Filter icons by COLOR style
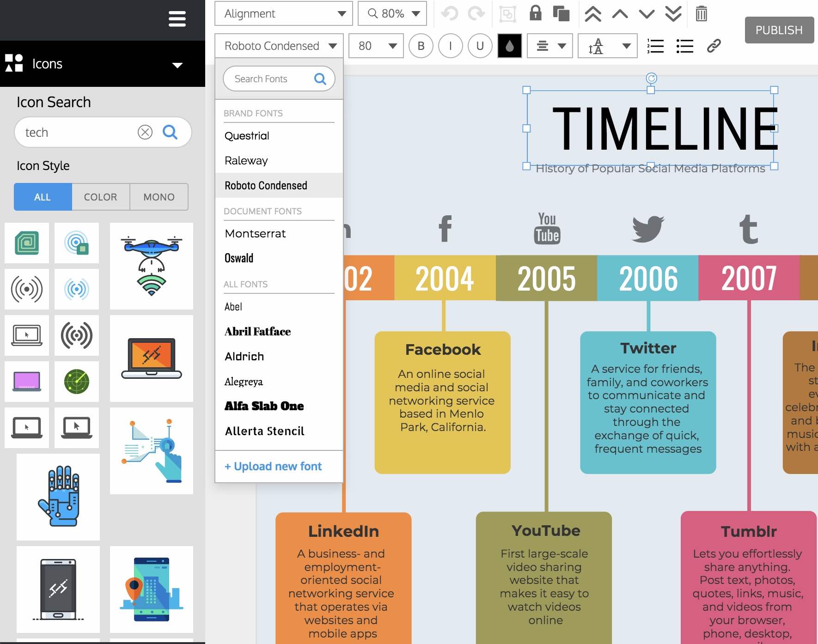This screenshot has height=644, width=818. [100, 197]
